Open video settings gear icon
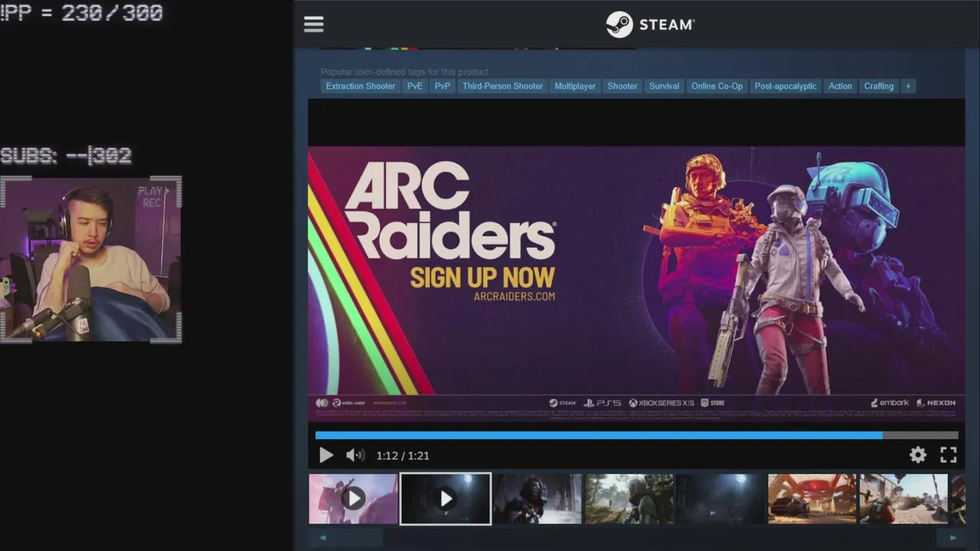This screenshot has width=980, height=551. 917,455
